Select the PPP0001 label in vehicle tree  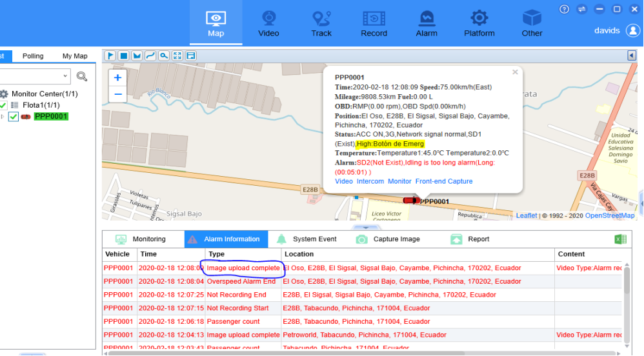[x=51, y=117]
